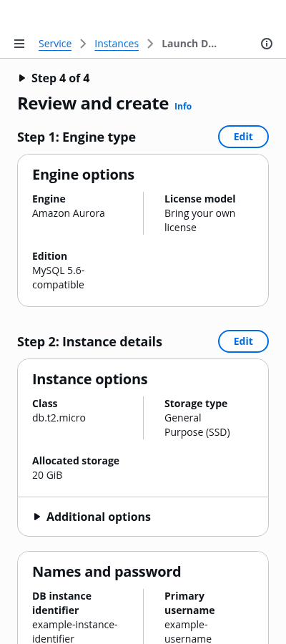The width and height of the screenshot is (286, 644).
Task: Open Info link beside Review and create
Action: click(183, 107)
